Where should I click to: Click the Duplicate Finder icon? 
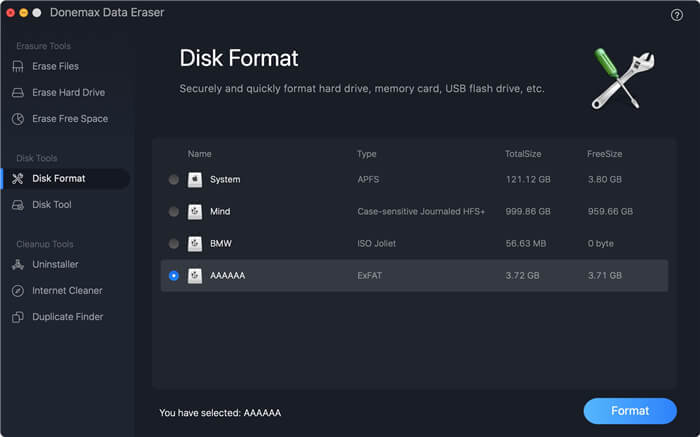[x=18, y=317]
